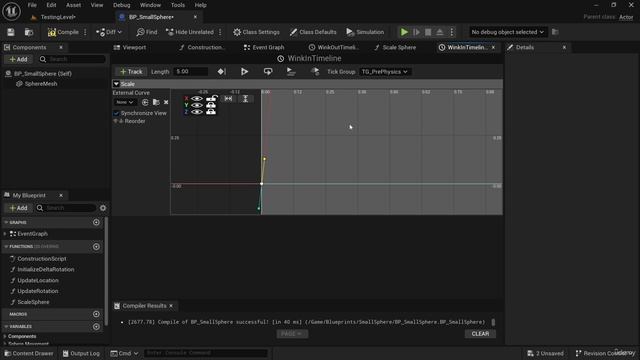Toggle Ignore Time Dilation button

(315, 71)
